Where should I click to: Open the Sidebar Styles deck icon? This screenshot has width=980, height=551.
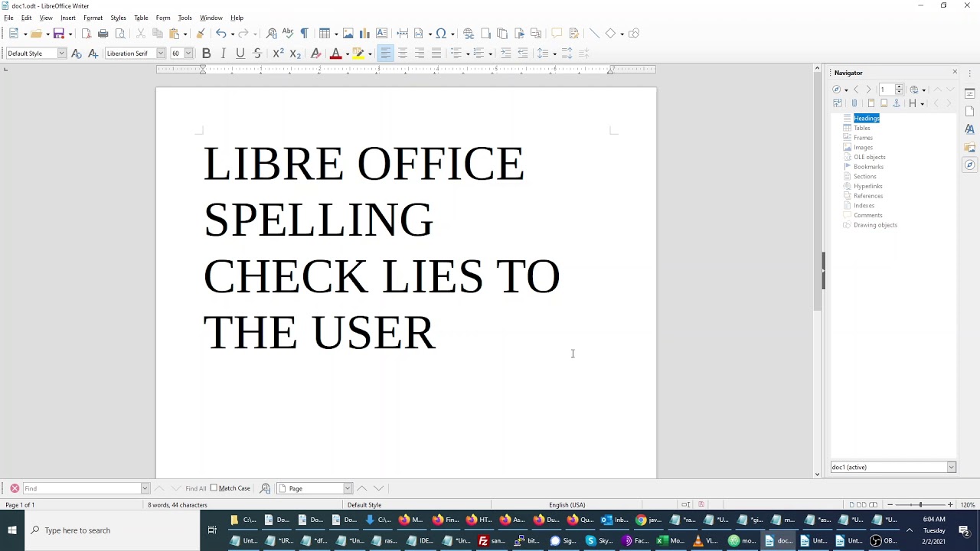pyautogui.click(x=970, y=129)
